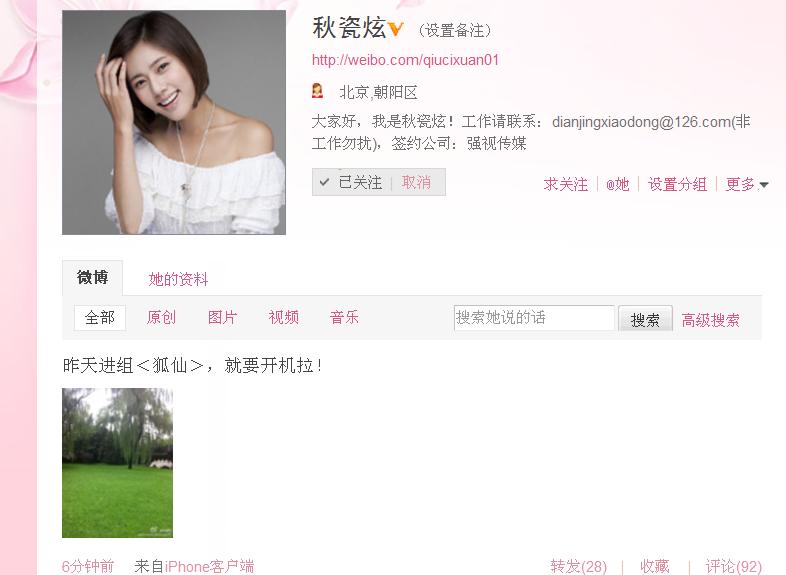Click the 求关注 link
Image resolution: width=786 pixels, height=575 pixels.
565,184
